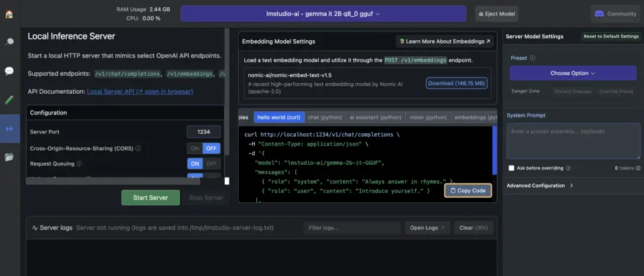Click the Configuration panel horizontal scrollbar
The image size is (644, 276).
click(x=113, y=182)
